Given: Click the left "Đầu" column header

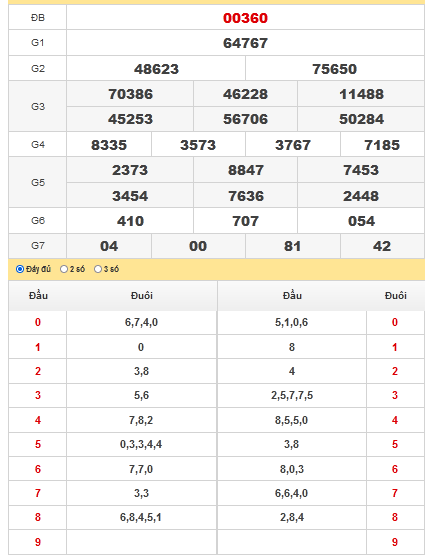Looking at the screenshot, I should click(38, 295).
